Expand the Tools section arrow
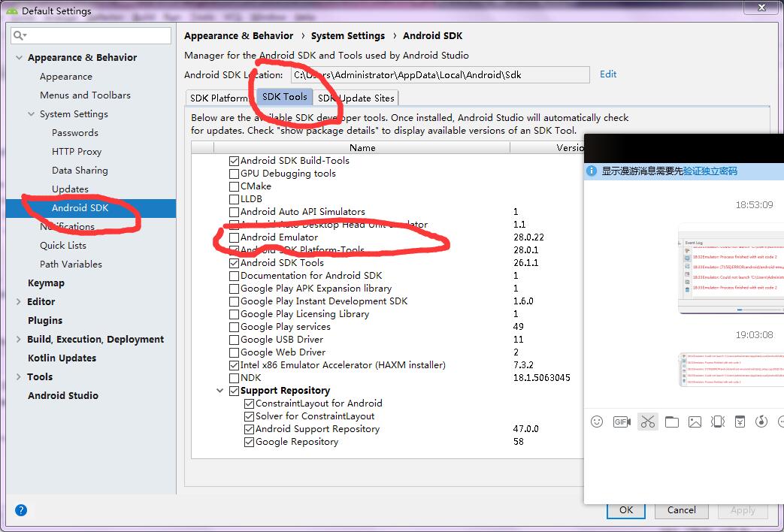Image resolution: width=784 pixels, height=532 pixels. click(19, 376)
